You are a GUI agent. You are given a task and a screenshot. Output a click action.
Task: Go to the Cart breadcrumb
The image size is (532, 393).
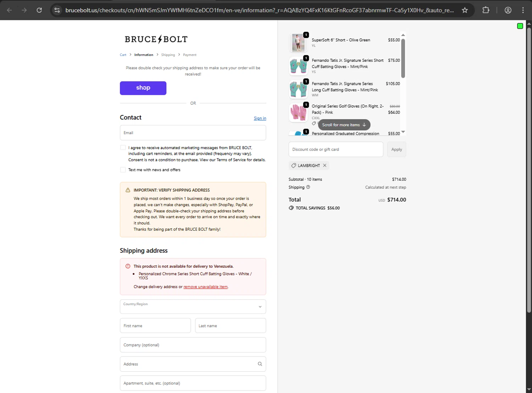123,55
